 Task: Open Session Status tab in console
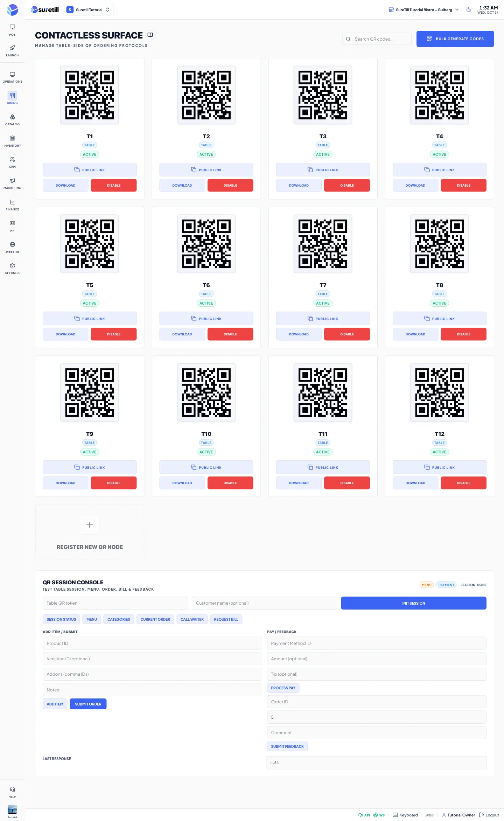tap(61, 619)
